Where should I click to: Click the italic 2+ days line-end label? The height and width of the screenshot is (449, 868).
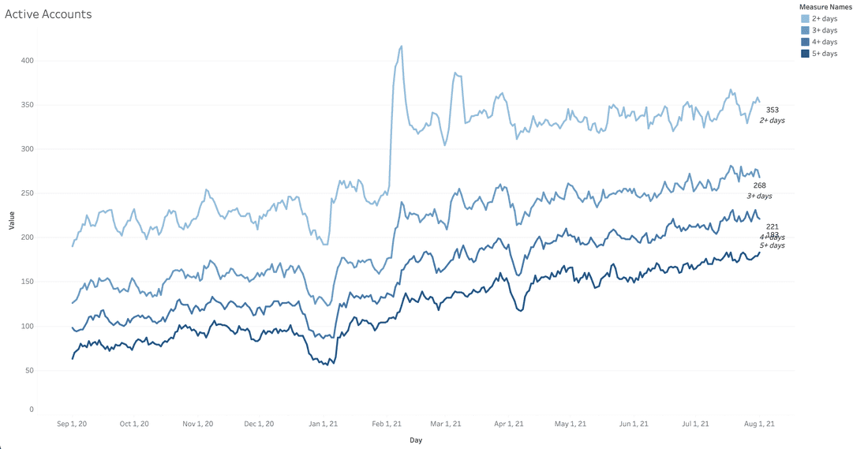[x=772, y=120]
